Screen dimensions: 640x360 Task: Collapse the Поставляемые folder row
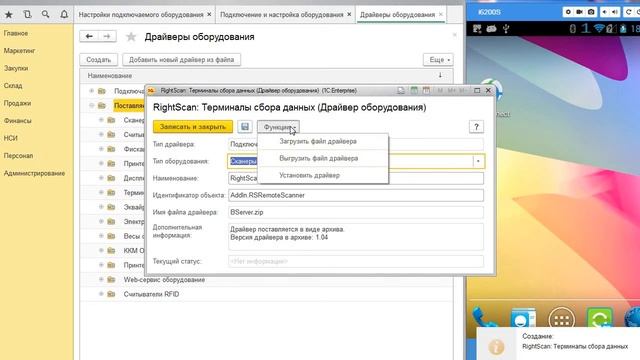click(91, 105)
